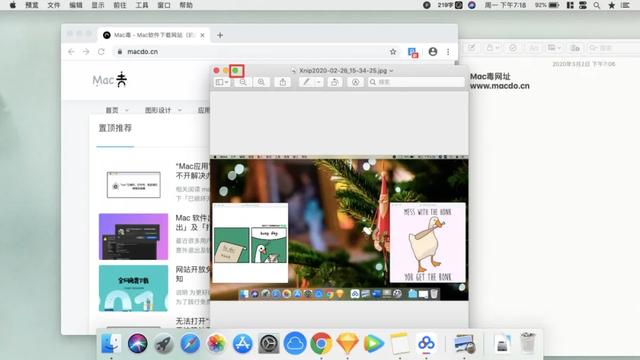Open the 显示 menu
Viewport: 640px width, 360px height.
coord(98,5)
